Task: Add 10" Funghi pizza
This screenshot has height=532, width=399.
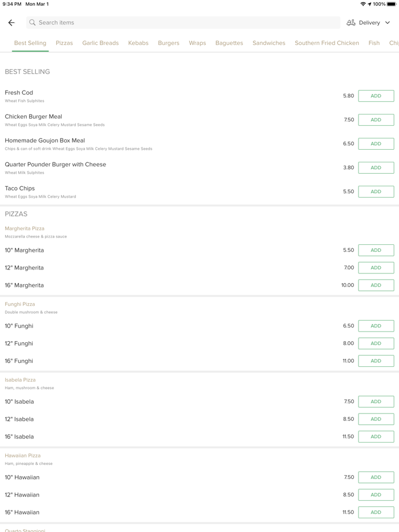Action: 376,326
